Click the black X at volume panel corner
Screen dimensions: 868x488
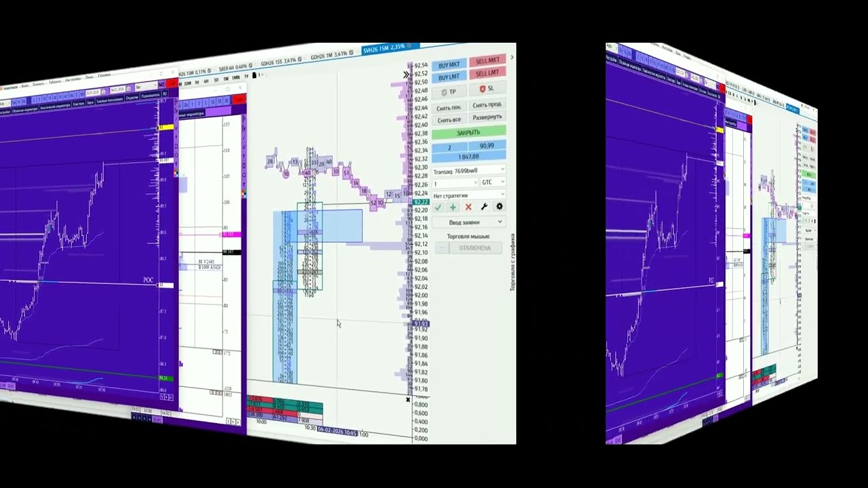point(408,400)
